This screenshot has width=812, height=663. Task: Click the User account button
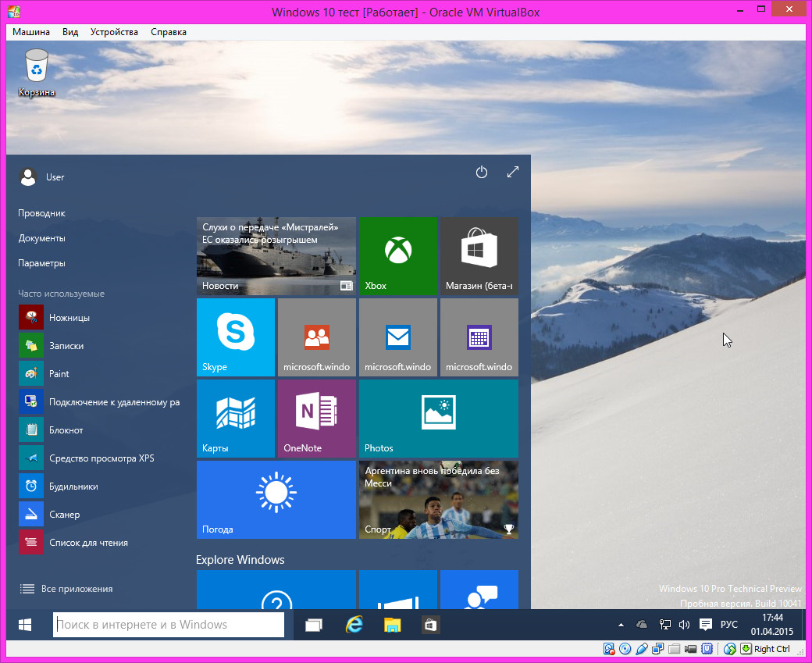[41, 177]
